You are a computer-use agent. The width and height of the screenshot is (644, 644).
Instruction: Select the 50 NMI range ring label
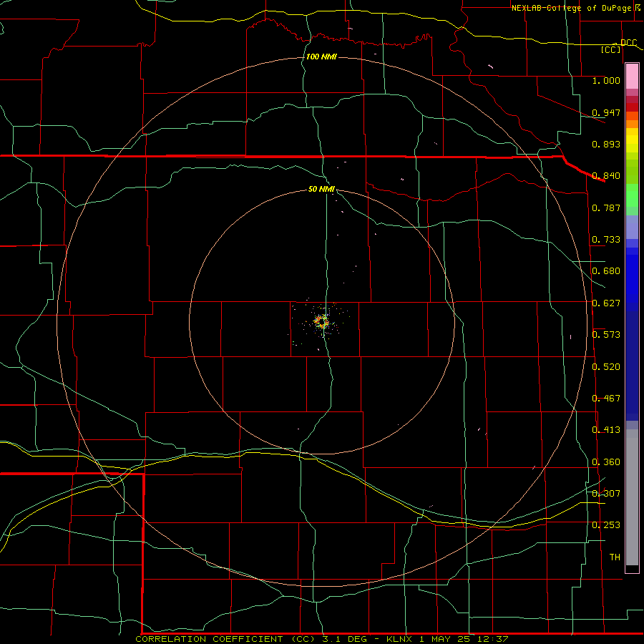click(x=321, y=189)
